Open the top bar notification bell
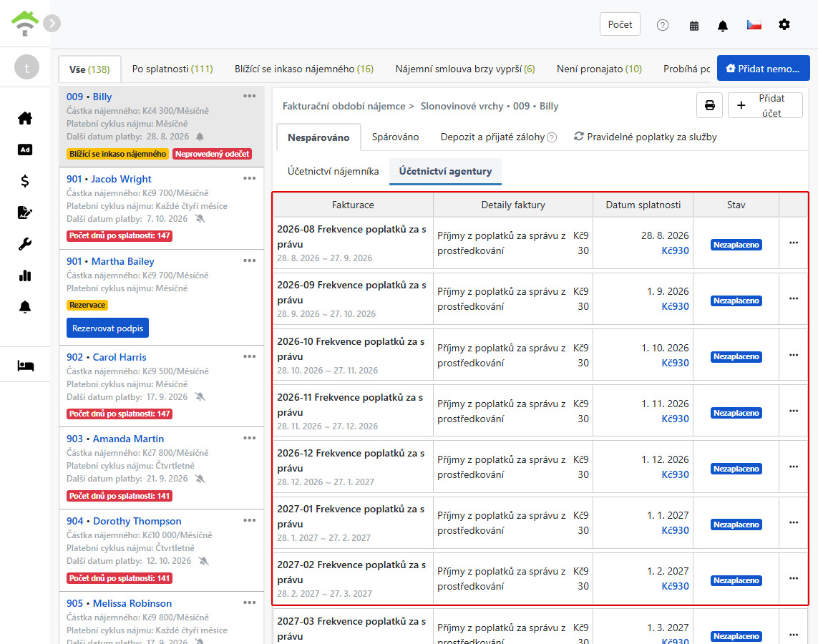The height and width of the screenshot is (644, 818). click(723, 26)
